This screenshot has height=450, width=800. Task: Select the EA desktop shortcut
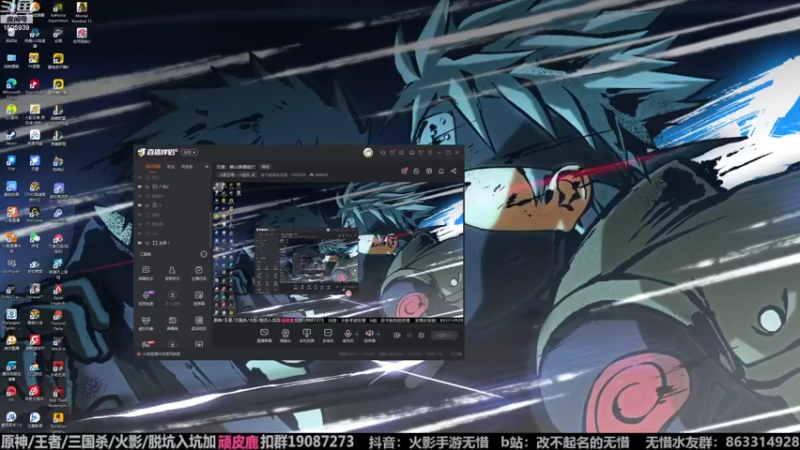[x=11, y=393]
